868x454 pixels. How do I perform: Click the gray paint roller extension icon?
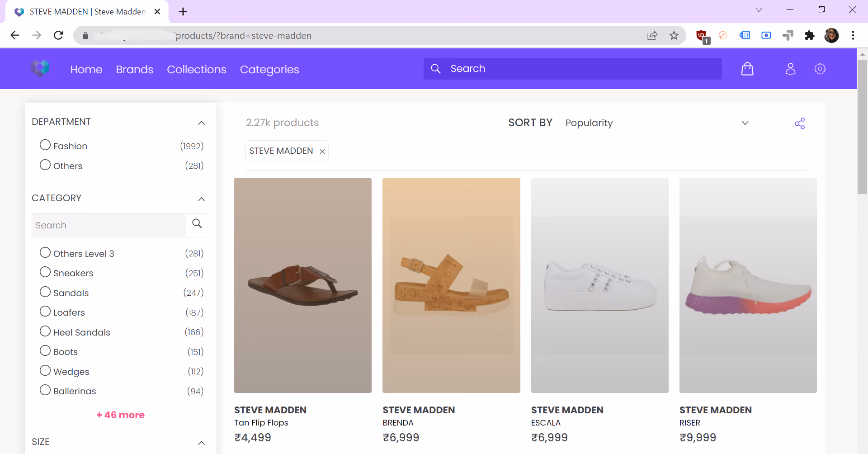pos(788,35)
